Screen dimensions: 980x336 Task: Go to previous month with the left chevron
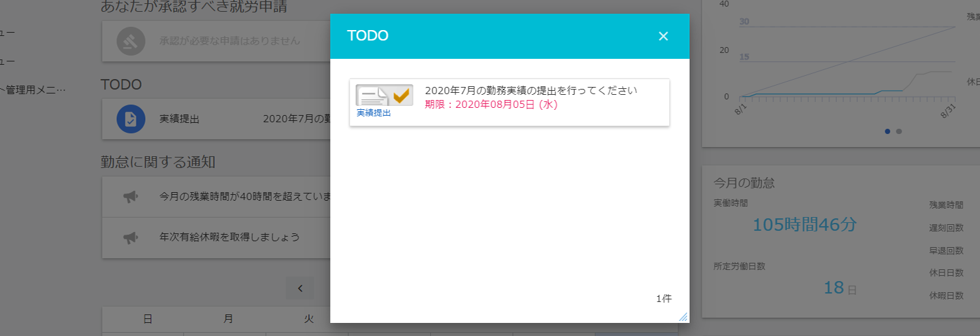click(x=300, y=288)
